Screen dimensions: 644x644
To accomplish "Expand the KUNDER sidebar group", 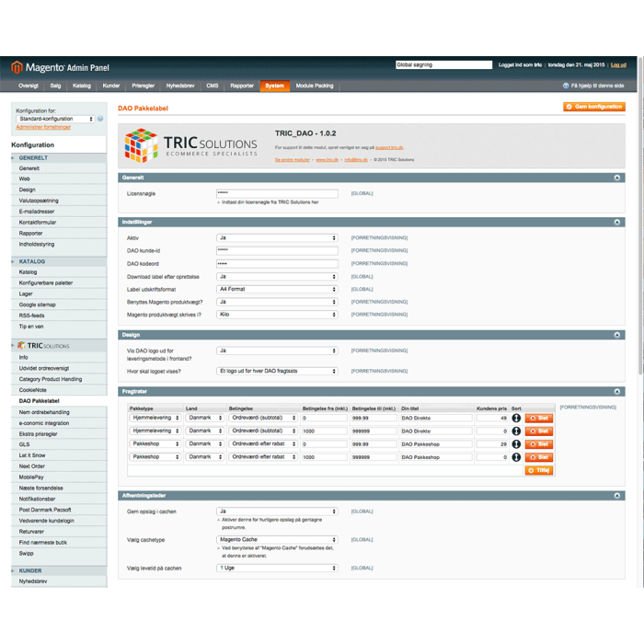I will click(x=59, y=571).
